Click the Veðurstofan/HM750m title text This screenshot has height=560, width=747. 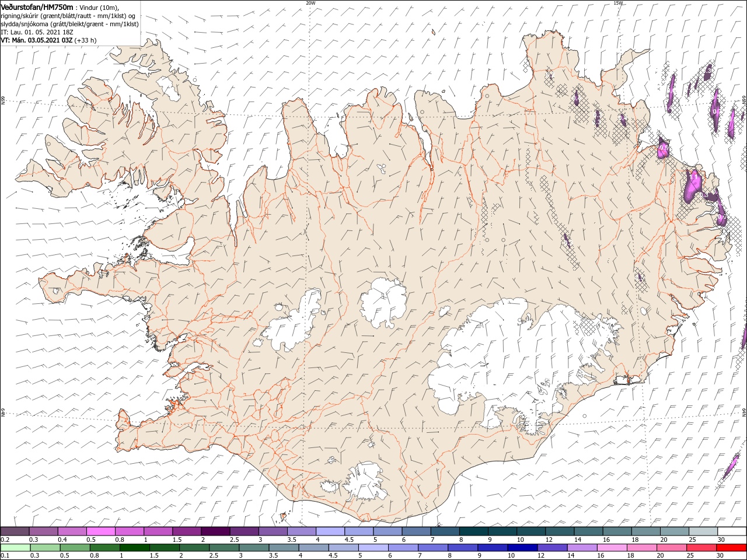[37, 6]
